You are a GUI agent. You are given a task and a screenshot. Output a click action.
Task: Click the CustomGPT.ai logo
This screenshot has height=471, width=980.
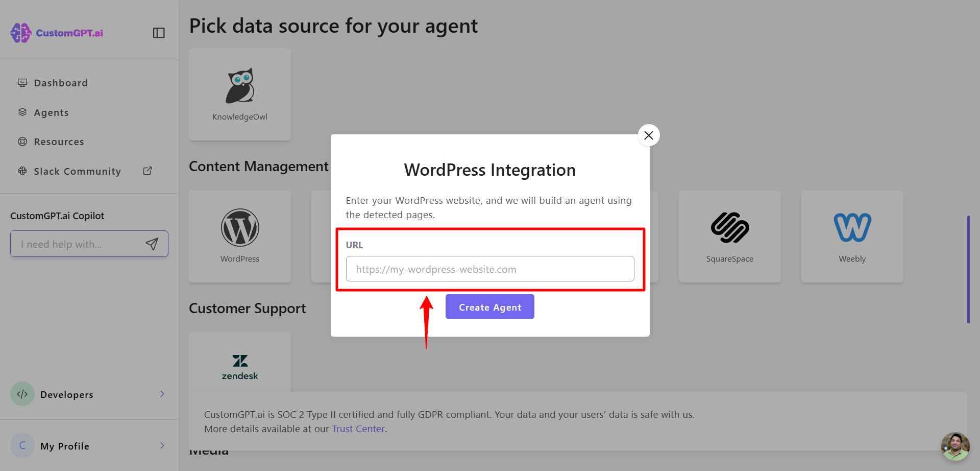tap(57, 33)
